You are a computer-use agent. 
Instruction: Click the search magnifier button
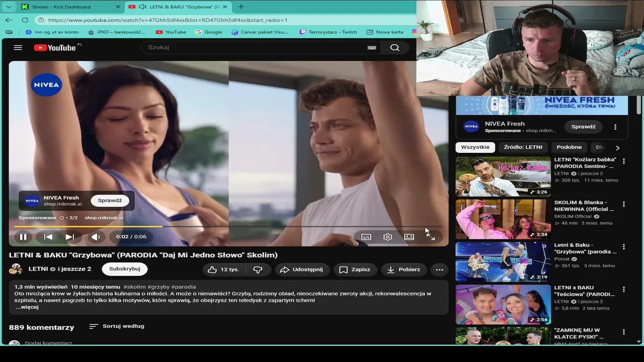click(395, 47)
